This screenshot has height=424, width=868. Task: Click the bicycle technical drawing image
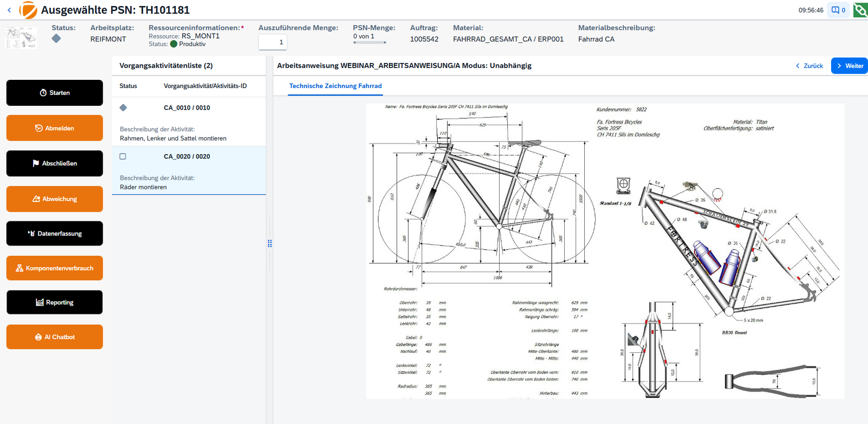pos(605,251)
